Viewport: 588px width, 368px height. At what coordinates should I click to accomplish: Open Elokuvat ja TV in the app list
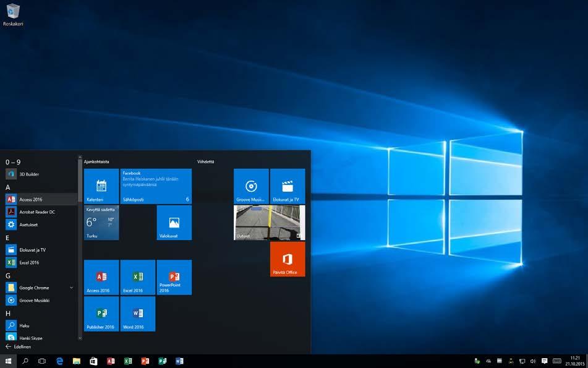pyautogui.click(x=41, y=250)
